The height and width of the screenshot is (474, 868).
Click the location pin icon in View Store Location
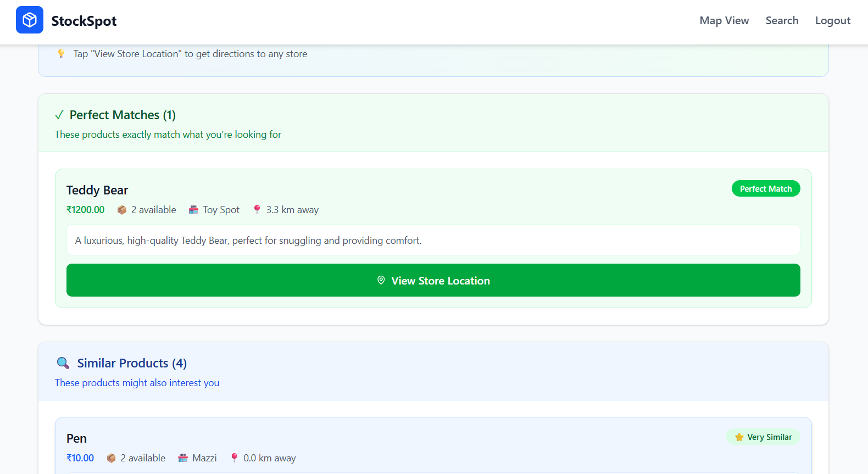pos(381,280)
